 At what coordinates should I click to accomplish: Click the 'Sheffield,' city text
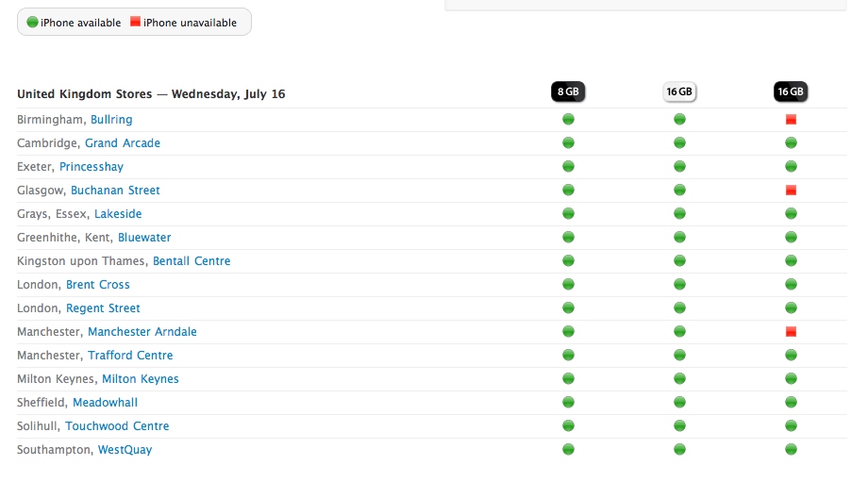tap(42, 403)
